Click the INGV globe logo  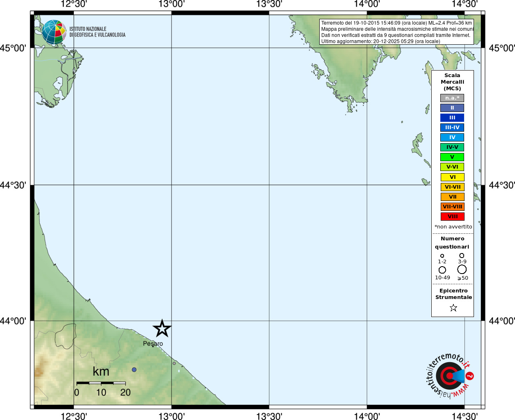pyautogui.click(x=54, y=32)
